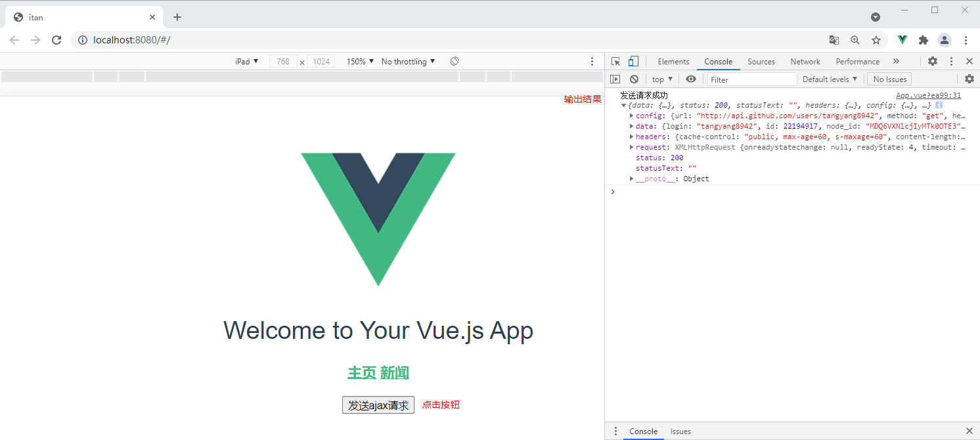The image size is (980, 440).
Task: Click the Vue logo image
Action: point(378,219)
